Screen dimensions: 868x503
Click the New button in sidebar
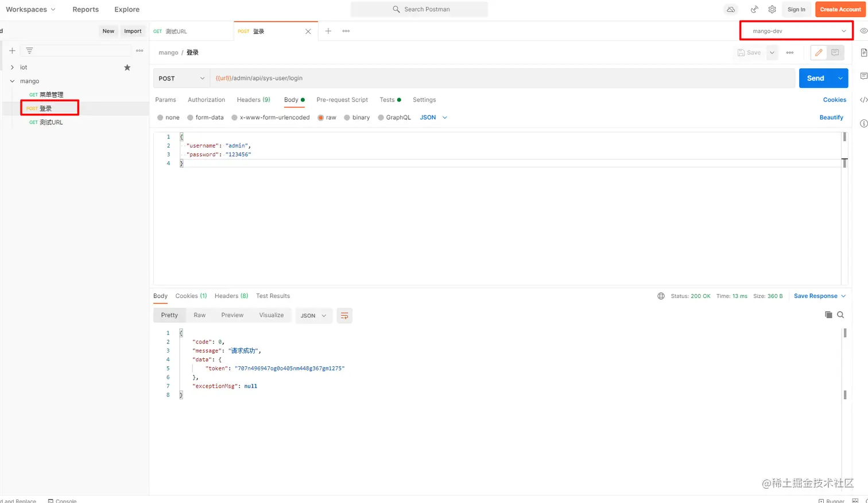[108, 31]
